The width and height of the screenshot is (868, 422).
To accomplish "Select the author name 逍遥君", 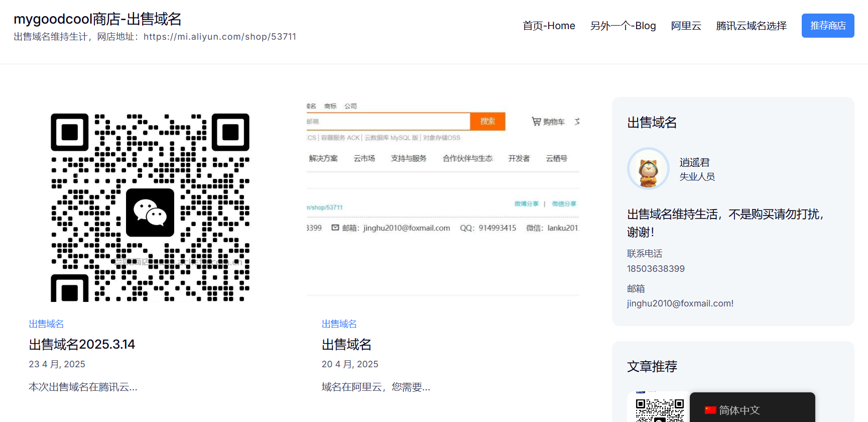I will point(694,162).
